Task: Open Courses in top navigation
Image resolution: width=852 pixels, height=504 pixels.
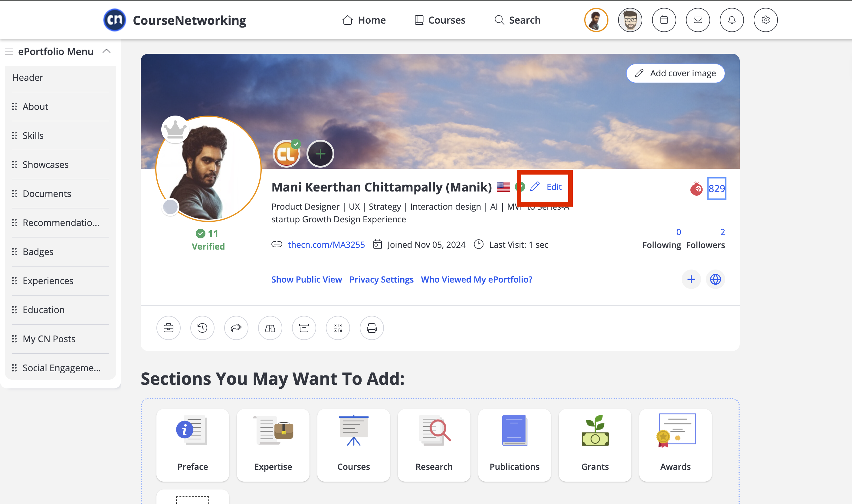Action: pos(440,20)
